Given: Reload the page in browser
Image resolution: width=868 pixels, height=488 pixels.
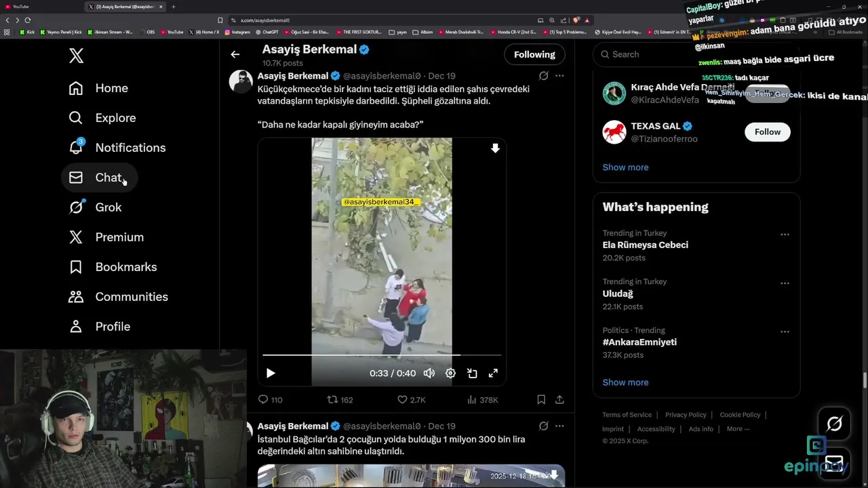Looking at the screenshot, I should point(28,20).
